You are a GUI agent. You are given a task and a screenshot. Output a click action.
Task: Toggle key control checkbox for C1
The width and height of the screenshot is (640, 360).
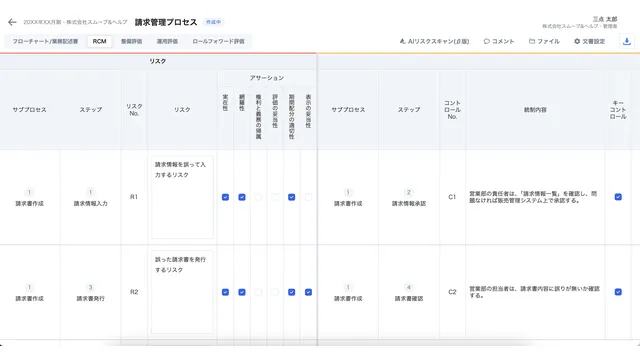pos(618,197)
